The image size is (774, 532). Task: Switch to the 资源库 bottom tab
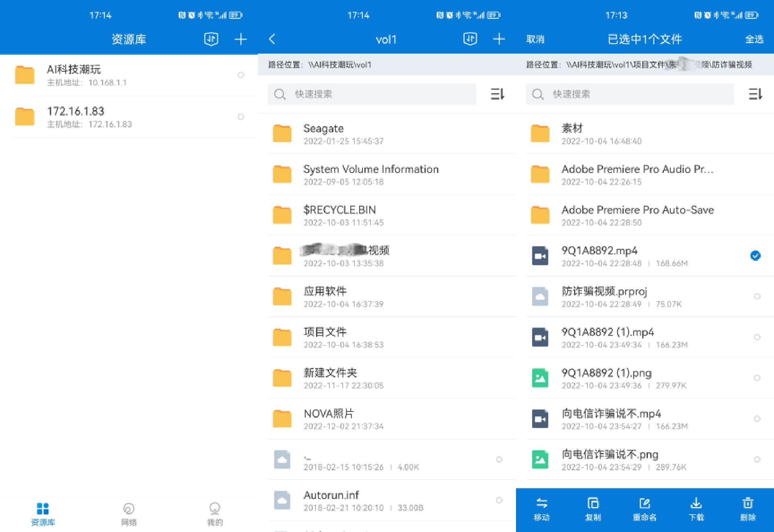(x=43, y=514)
